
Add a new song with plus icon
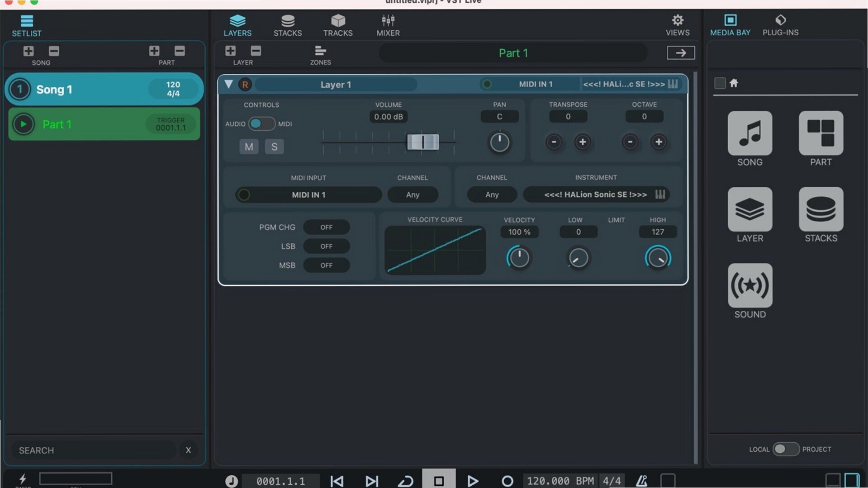click(28, 51)
